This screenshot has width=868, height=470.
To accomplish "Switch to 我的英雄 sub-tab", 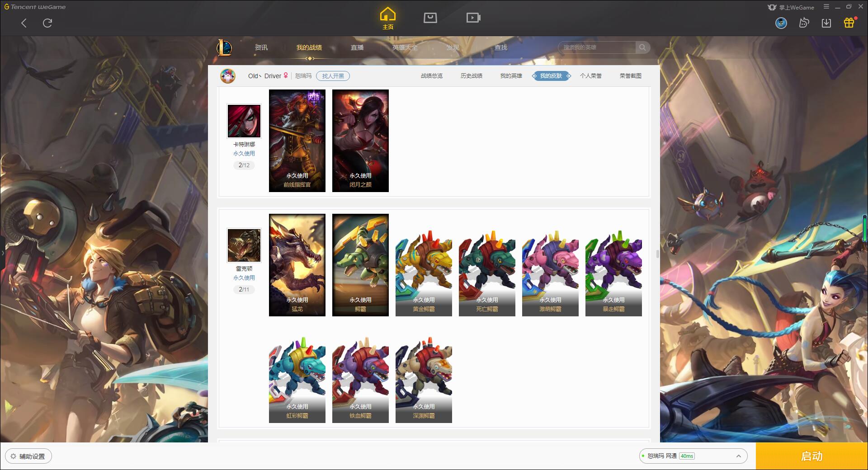I will click(511, 76).
